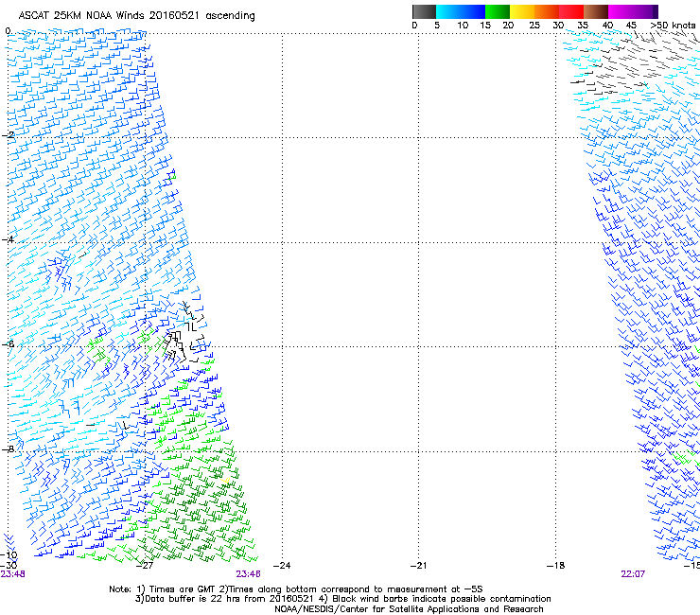Pick the brown 35–40 knots color segment
Viewport: 700px width, 615px height.
pos(596,11)
